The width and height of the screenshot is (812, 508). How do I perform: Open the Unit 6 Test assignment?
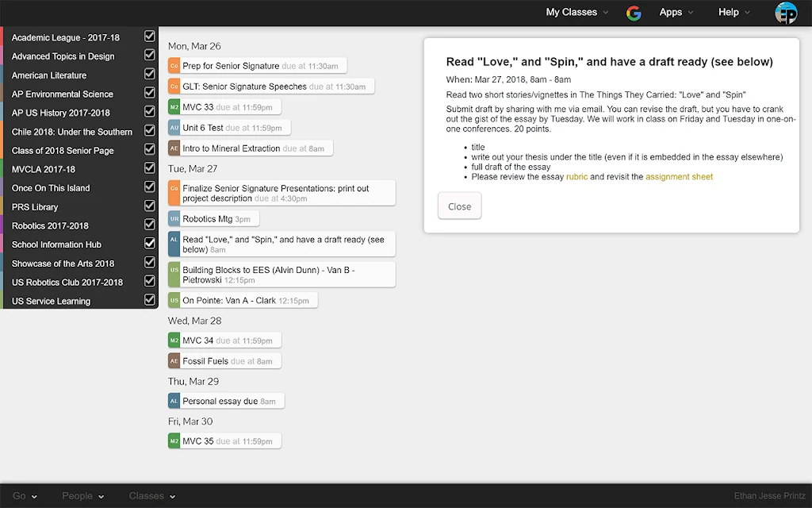(229, 128)
